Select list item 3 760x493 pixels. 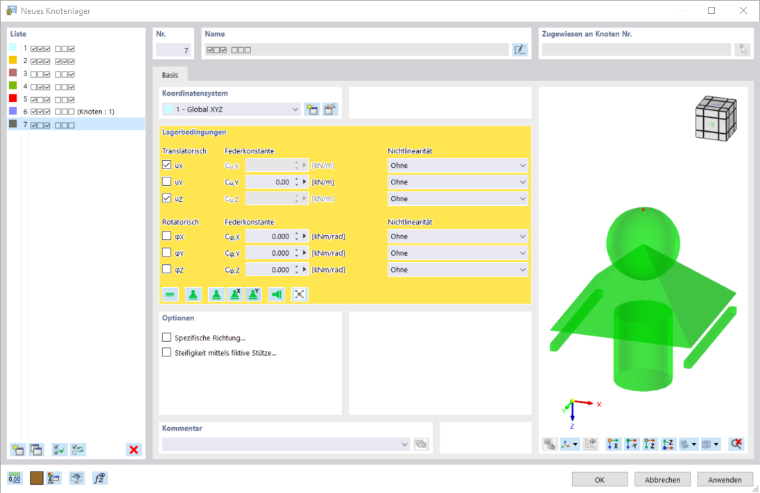76,74
